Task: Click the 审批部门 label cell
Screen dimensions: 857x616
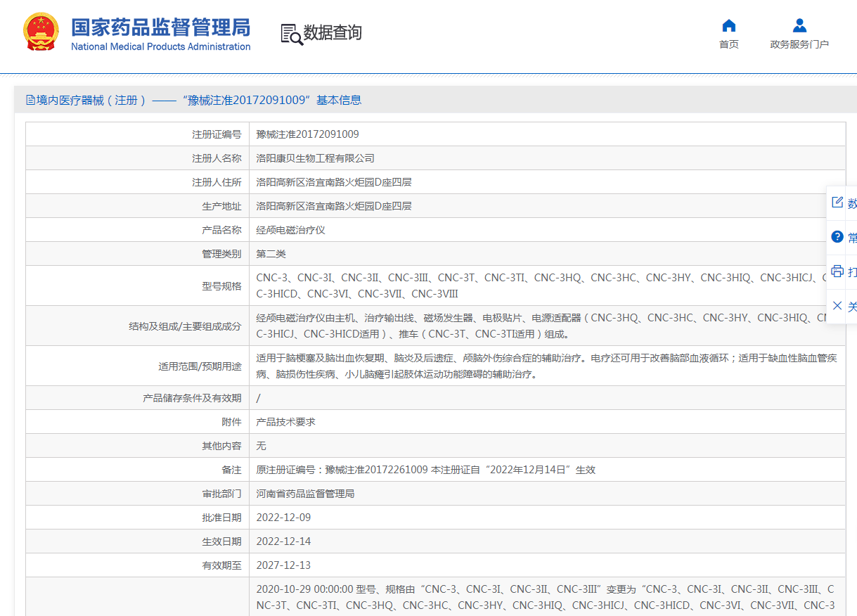Action: click(138, 494)
